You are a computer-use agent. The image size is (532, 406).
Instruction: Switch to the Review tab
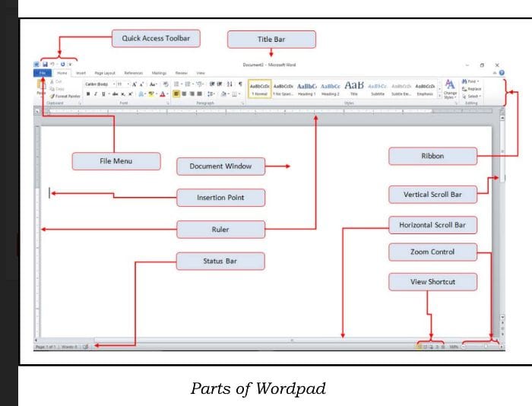point(181,73)
